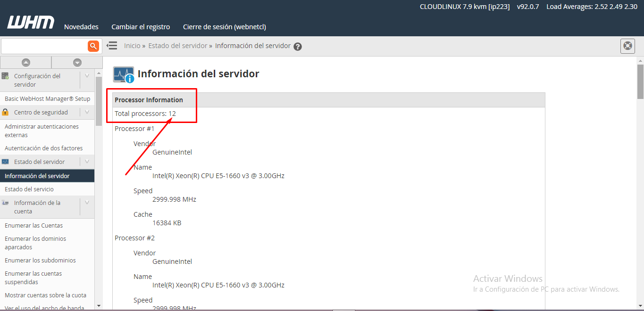Collapse all sidebar sections using up arrow
The width and height of the screenshot is (644, 311).
(26, 62)
